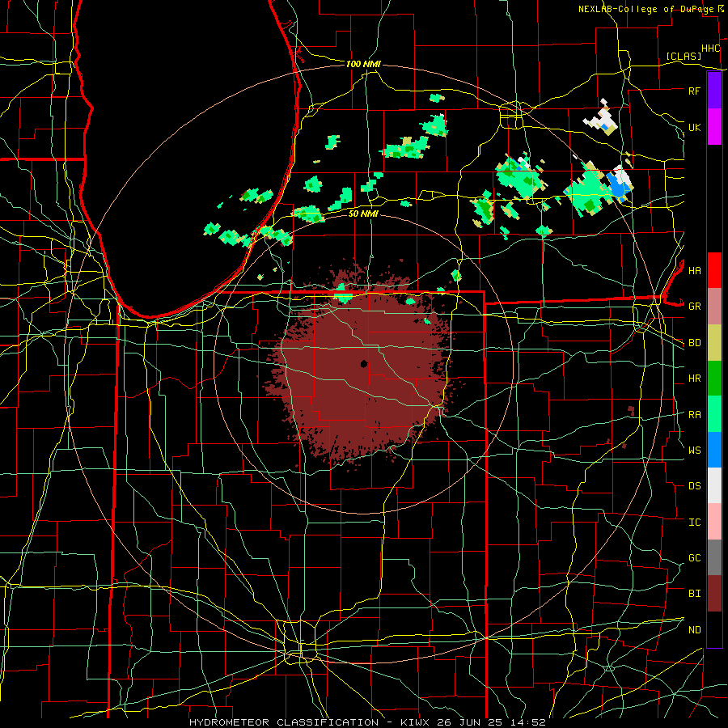Click the UK legend label
Screen dimensions: 728x728
(x=694, y=127)
